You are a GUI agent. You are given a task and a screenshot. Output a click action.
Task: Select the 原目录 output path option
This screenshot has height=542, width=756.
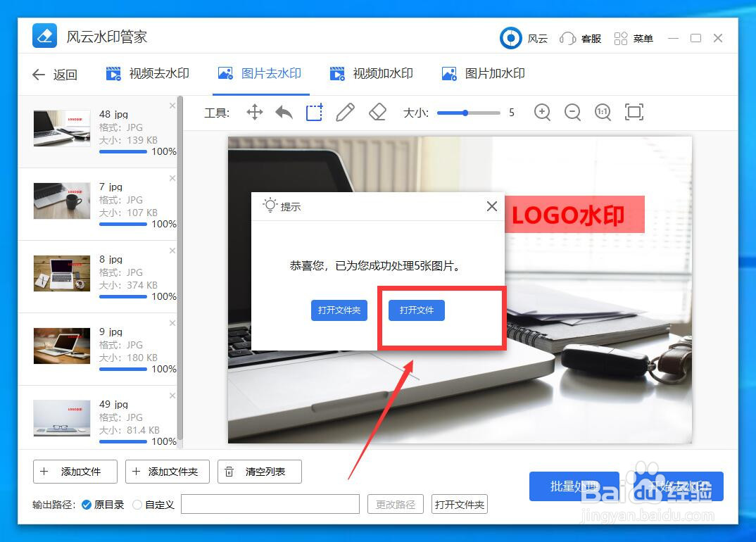(x=102, y=504)
